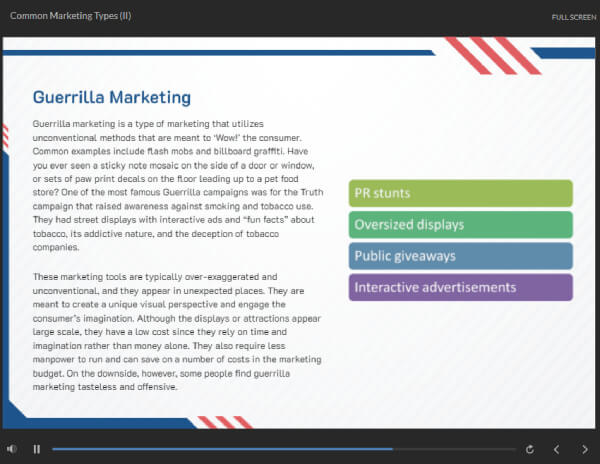The width and height of the screenshot is (600, 464).
Task: Choose the purple Interactive advertisements box
Action: pyautogui.click(x=460, y=287)
